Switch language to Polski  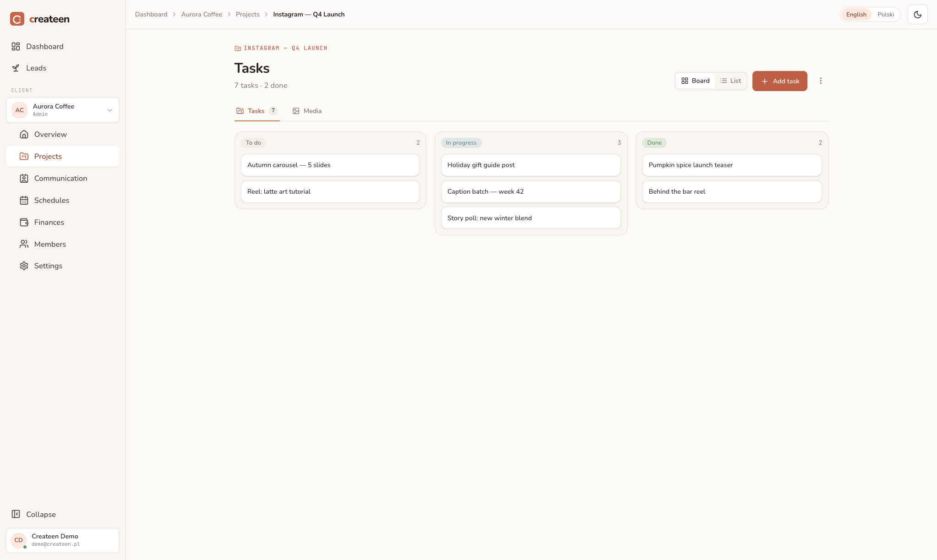point(886,14)
